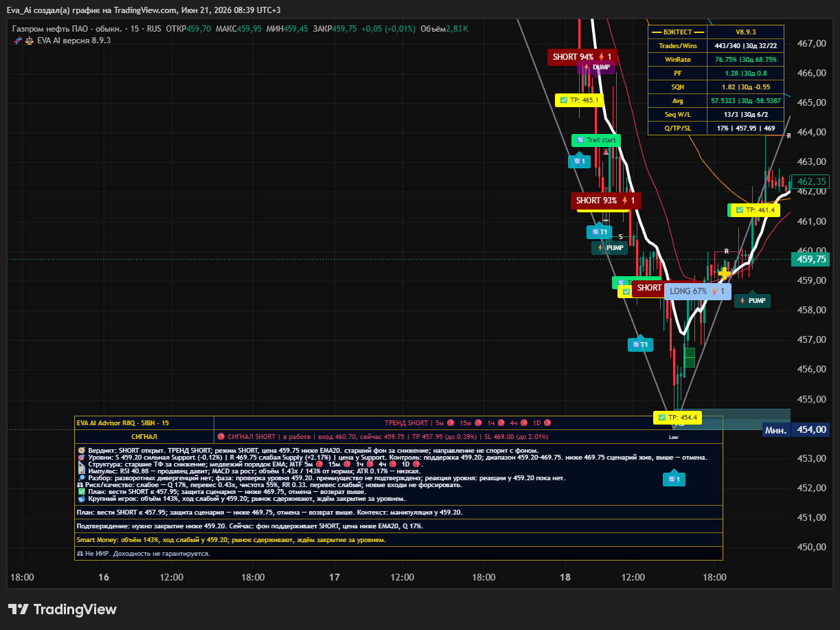Click the red circle after 5м in trend row

[451, 423]
